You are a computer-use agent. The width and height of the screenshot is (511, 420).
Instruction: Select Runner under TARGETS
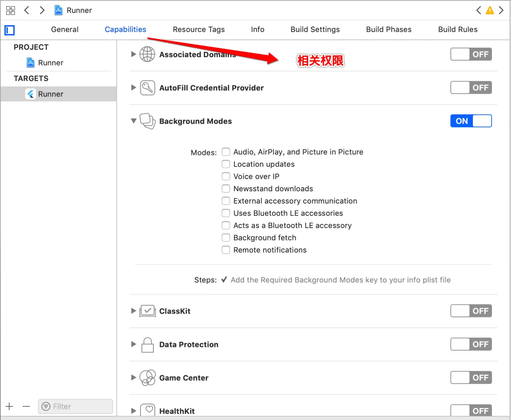click(x=59, y=94)
